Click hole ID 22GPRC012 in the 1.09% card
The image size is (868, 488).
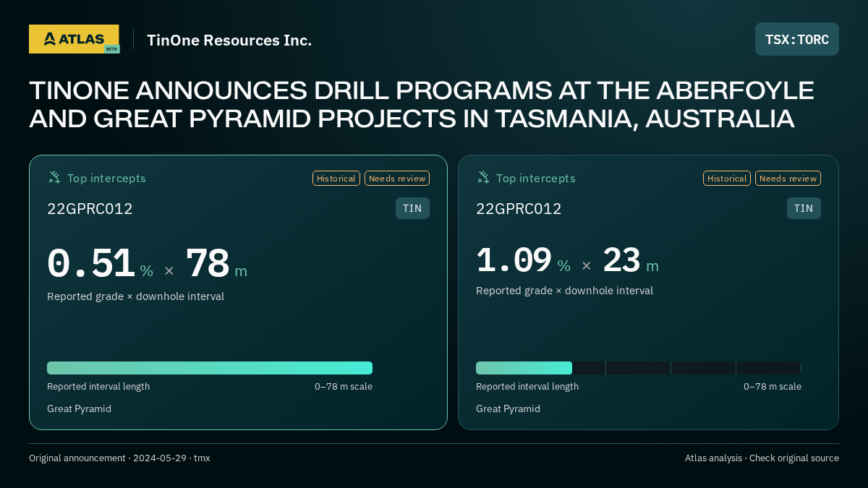point(519,209)
